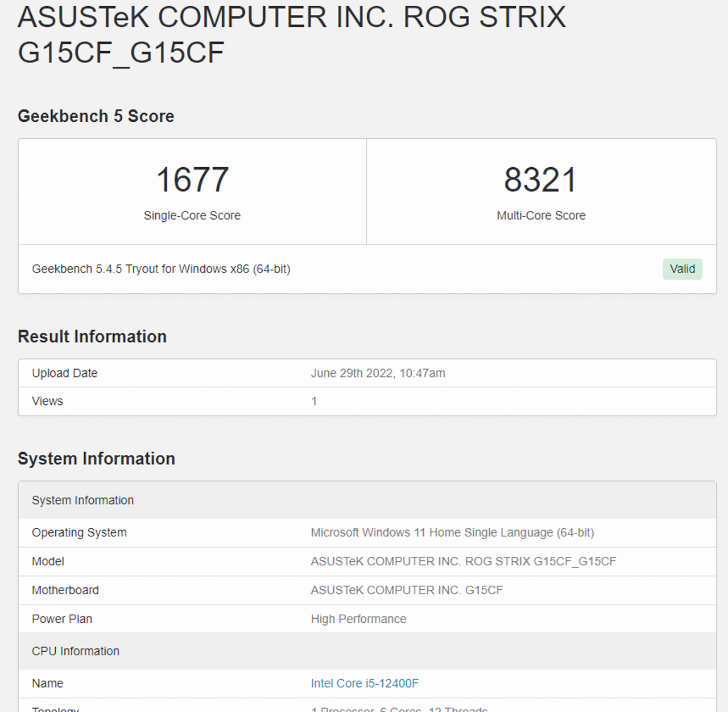Click the Power Plan label
Image resolution: width=728 pixels, height=712 pixels.
(x=62, y=619)
